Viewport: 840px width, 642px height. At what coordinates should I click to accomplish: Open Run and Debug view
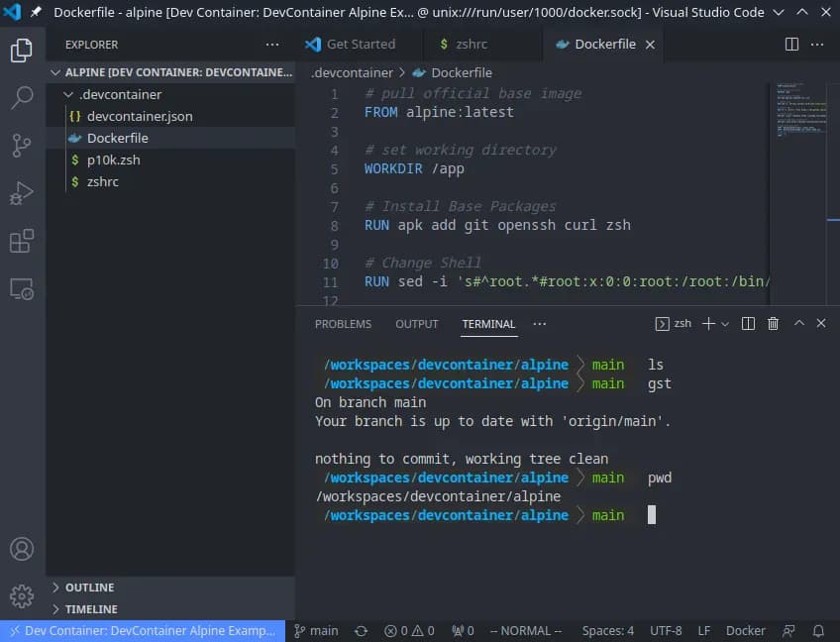[22, 193]
